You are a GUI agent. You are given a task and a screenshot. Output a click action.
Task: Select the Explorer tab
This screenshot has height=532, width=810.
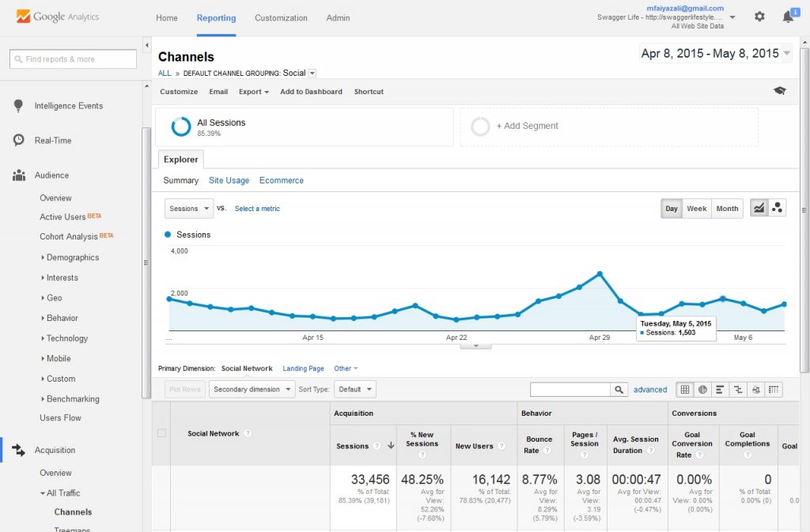(x=181, y=160)
